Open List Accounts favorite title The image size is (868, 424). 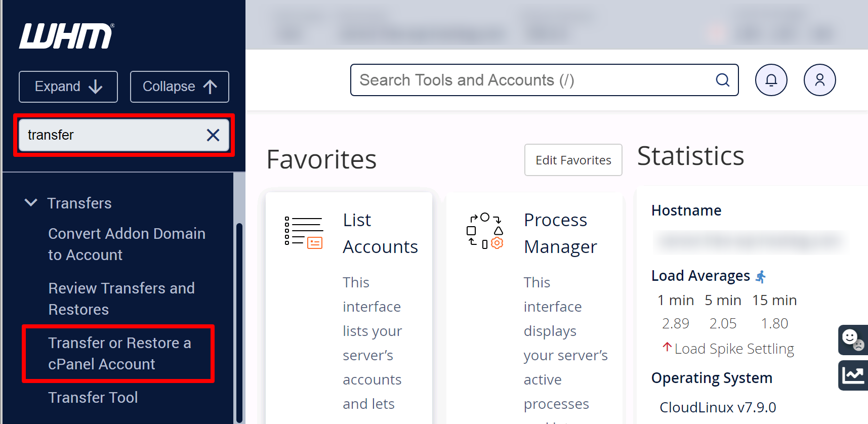coord(380,233)
